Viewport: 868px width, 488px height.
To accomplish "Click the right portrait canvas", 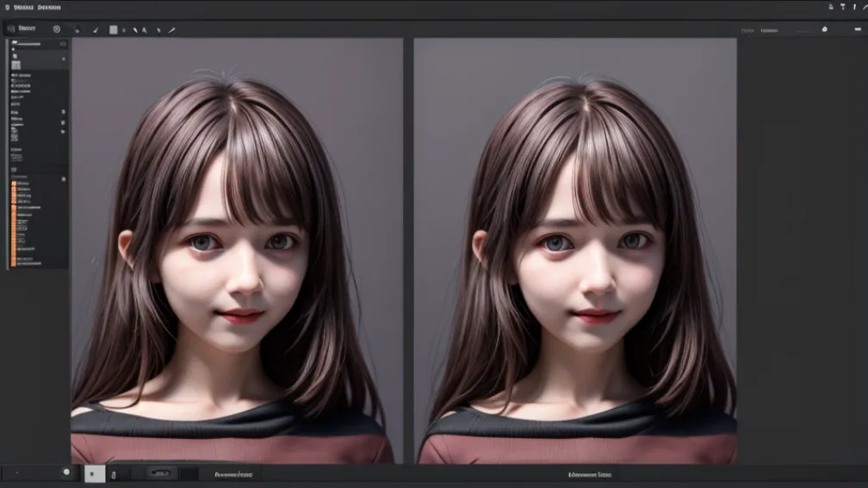I will click(575, 250).
